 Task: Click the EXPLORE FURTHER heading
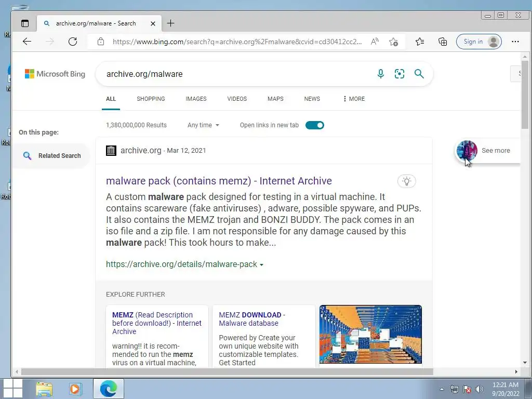click(x=136, y=295)
